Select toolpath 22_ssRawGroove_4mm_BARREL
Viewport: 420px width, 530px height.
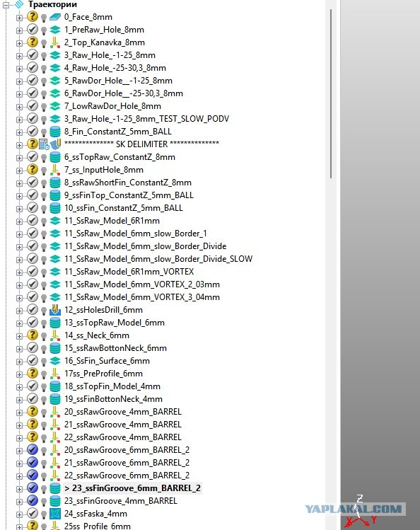pos(123,437)
